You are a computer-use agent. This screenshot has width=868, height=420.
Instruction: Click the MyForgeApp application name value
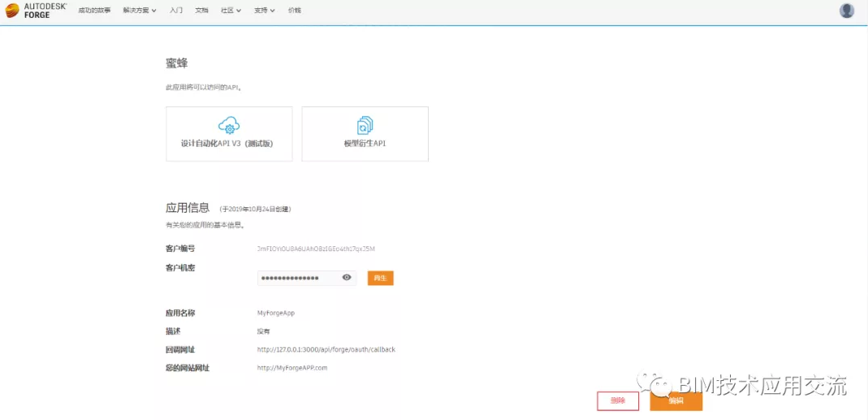(276, 313)
